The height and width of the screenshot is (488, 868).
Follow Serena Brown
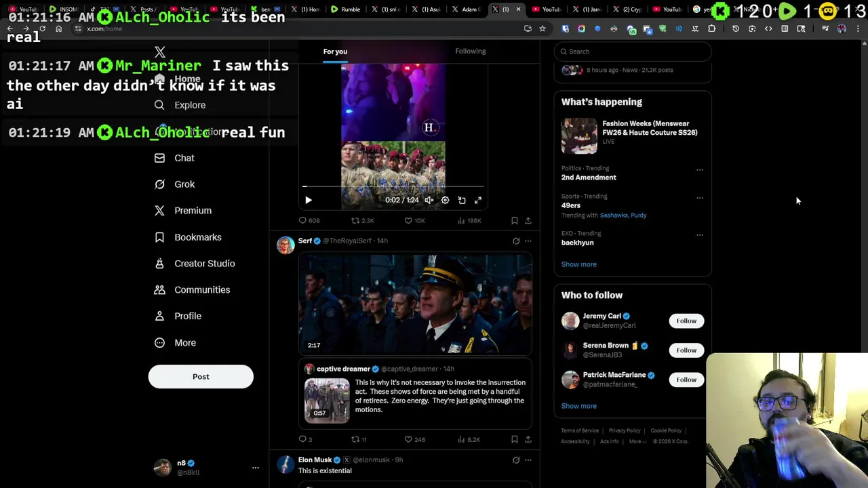[x=686, y=350]
